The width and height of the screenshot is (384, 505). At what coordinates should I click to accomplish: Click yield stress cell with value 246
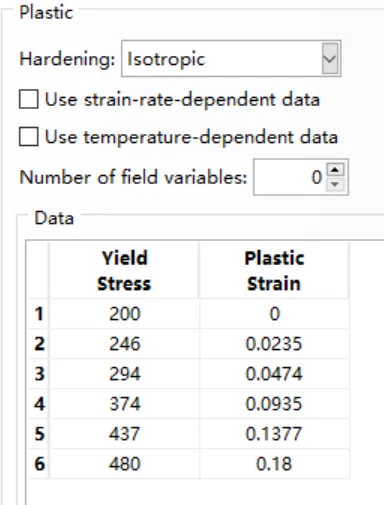(124, 344)
